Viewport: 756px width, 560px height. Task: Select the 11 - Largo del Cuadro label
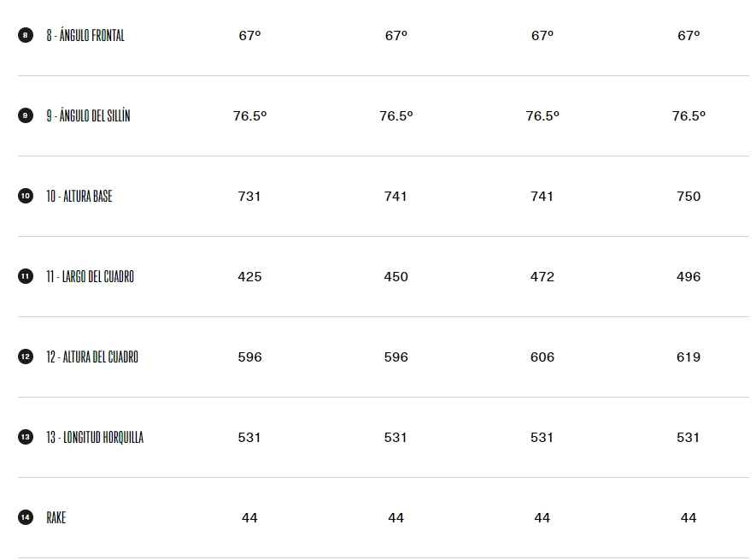(x=91, y=277)
